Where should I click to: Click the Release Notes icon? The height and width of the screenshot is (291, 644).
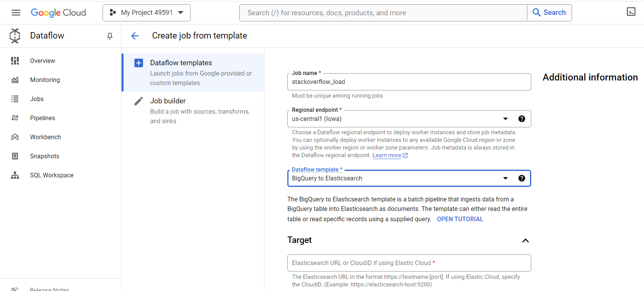[15, 289]
